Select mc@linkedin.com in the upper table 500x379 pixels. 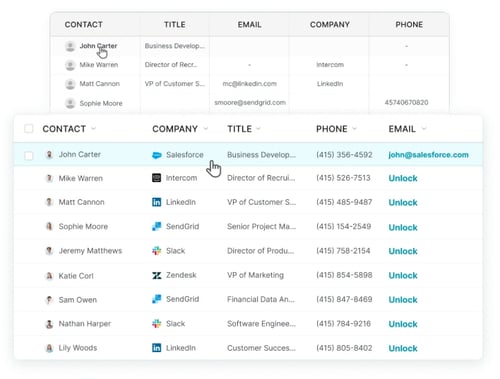(x=250, y=84)
